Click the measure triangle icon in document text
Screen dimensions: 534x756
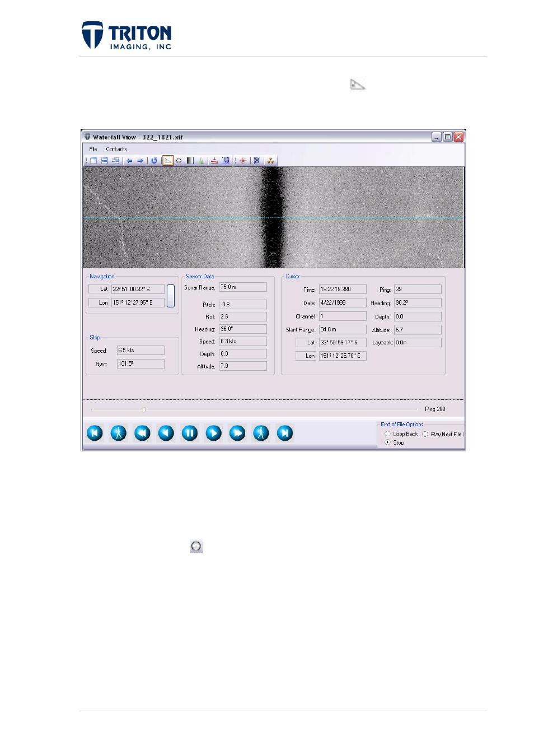(358, 85)
